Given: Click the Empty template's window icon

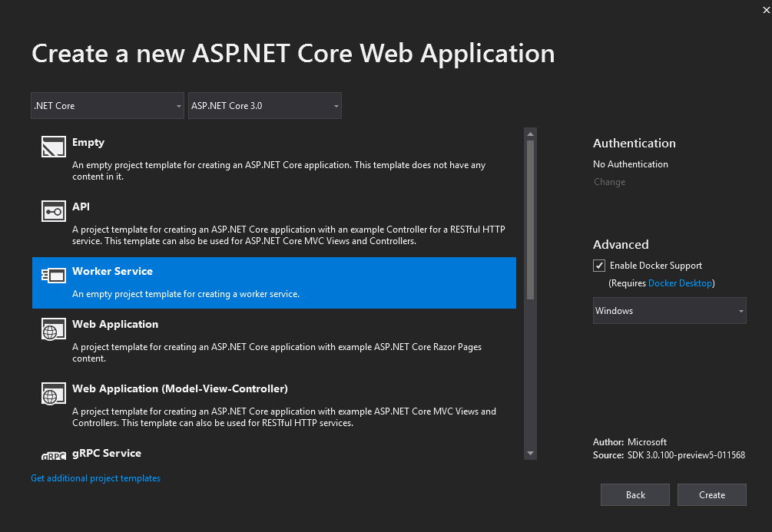Looking at the screenshot, I should [53, 146].
